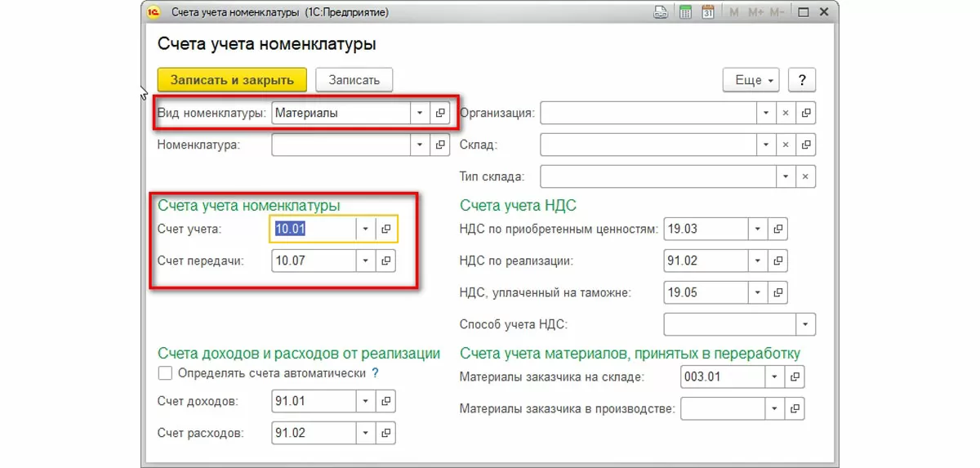Screen dimensions: 980x468
Task: Open form for Организация value
Action: [x=806, y=114]
